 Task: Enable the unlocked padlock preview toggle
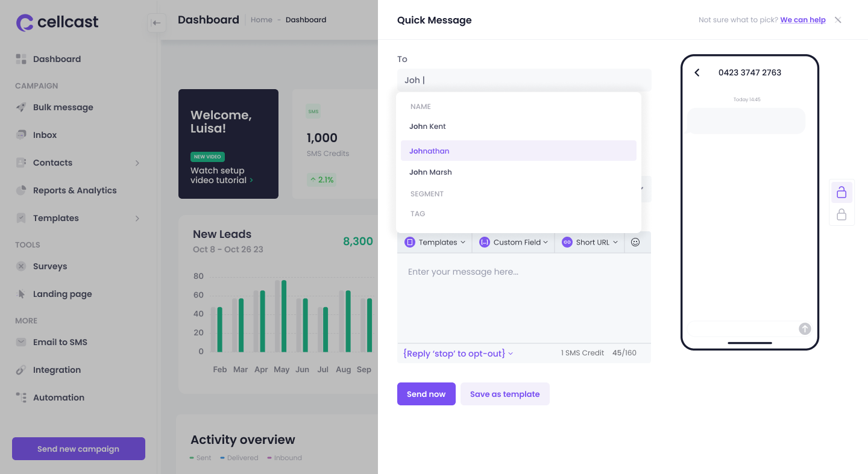pos(841,192)
